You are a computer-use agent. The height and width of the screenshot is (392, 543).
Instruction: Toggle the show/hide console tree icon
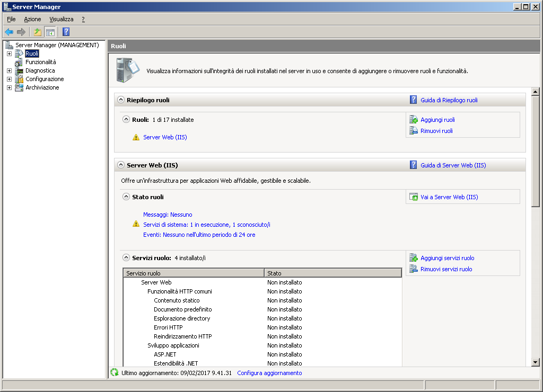coord(50,32)
